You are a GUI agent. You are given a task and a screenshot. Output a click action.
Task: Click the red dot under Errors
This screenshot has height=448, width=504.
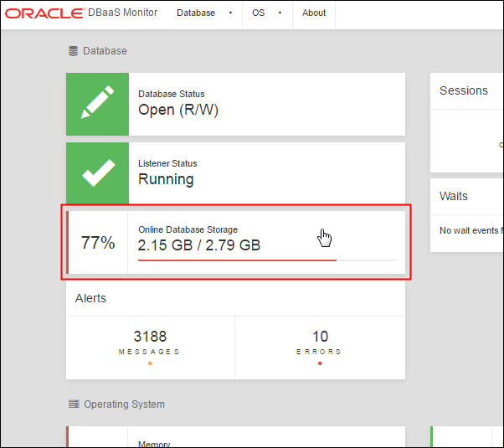[x=320, y=363]
